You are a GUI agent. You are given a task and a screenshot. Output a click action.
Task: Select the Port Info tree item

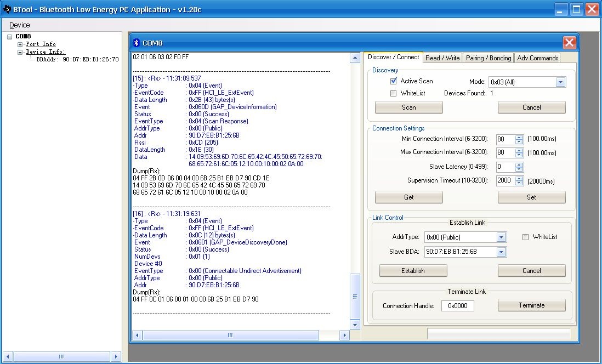41,44
